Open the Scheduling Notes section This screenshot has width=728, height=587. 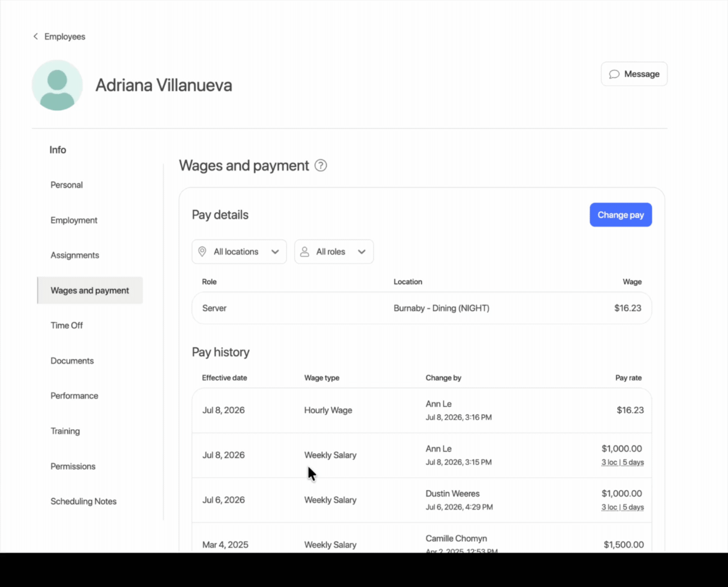[x=83, y=501]
